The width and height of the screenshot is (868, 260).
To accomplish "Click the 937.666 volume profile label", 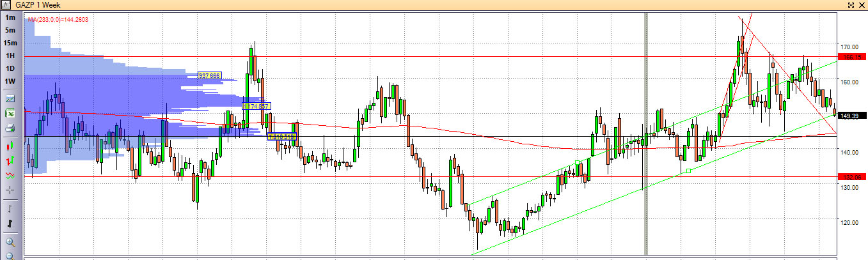I will pyautogui.click(x=209, y=75).
